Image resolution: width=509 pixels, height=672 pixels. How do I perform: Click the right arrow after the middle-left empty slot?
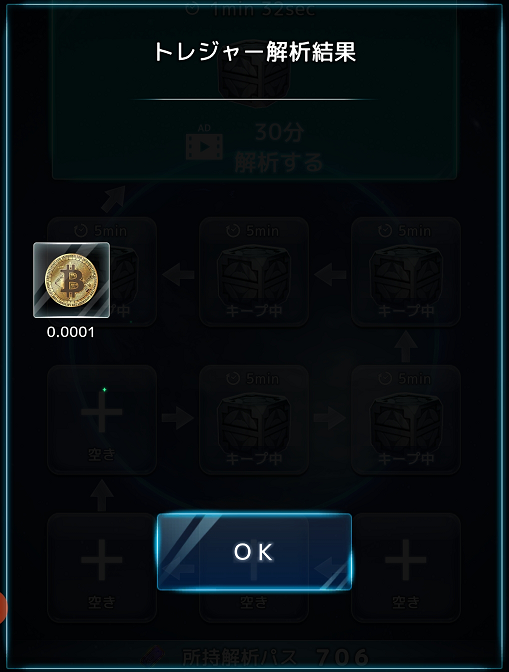(178, 417)
